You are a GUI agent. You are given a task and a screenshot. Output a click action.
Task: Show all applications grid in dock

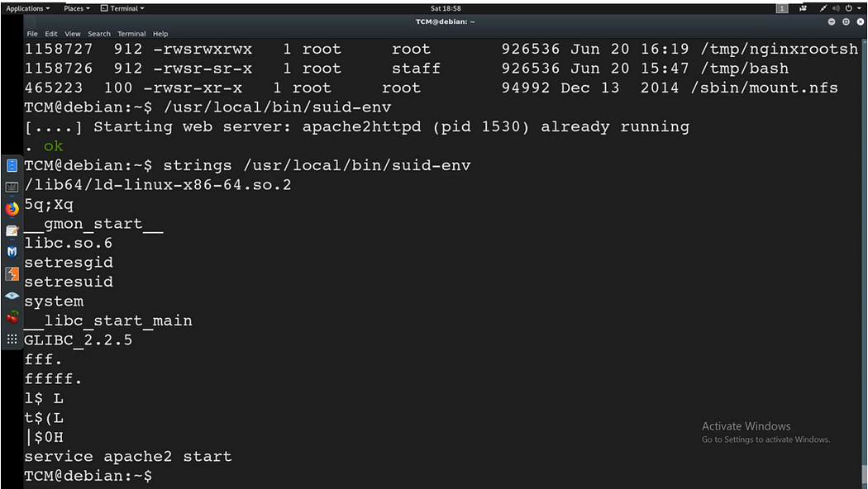[x=12, y=339]
